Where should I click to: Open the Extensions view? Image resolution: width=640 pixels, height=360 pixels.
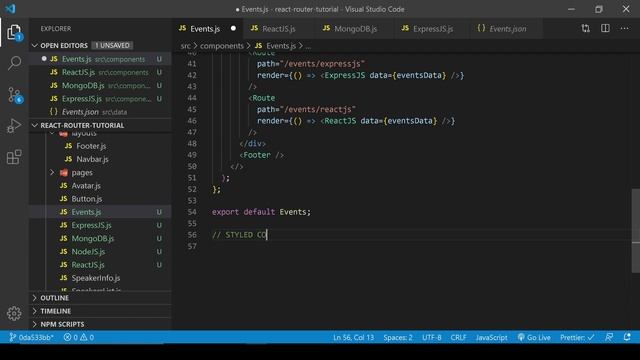[14, 157]
